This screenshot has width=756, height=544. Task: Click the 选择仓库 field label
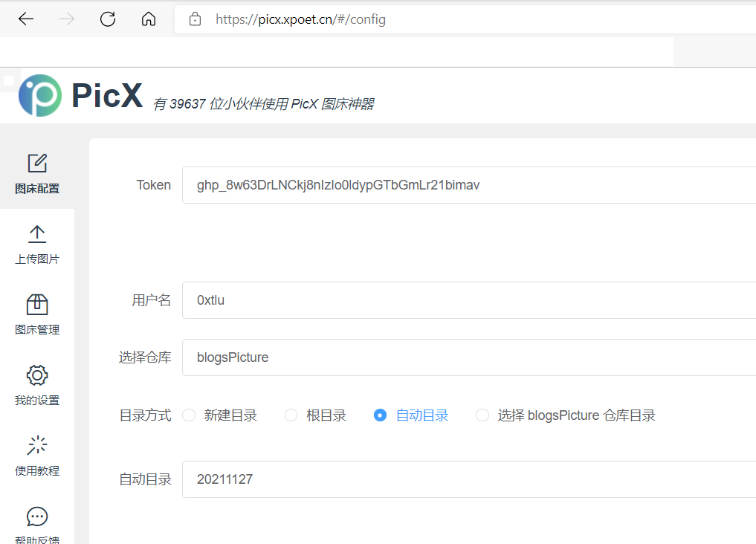(145, 357)
